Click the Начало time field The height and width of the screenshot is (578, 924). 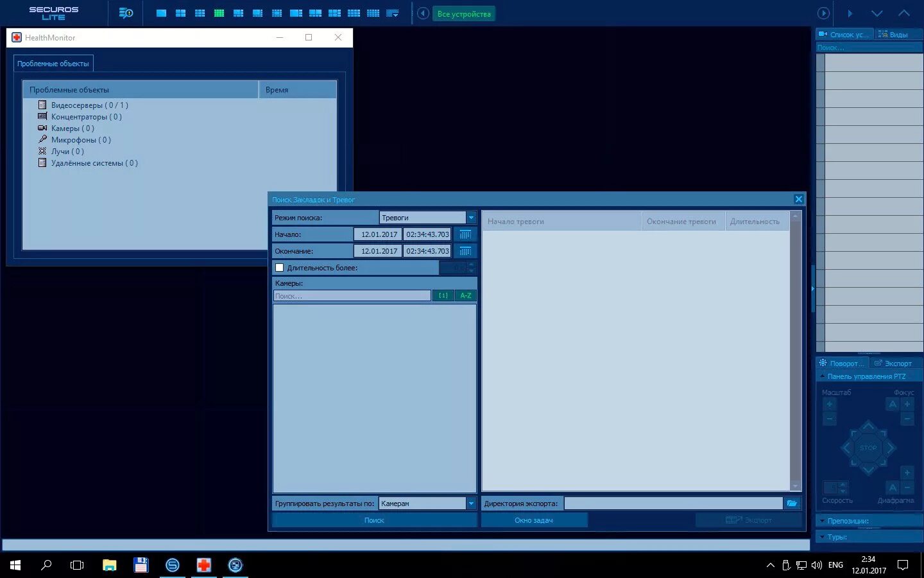(427, 234)
